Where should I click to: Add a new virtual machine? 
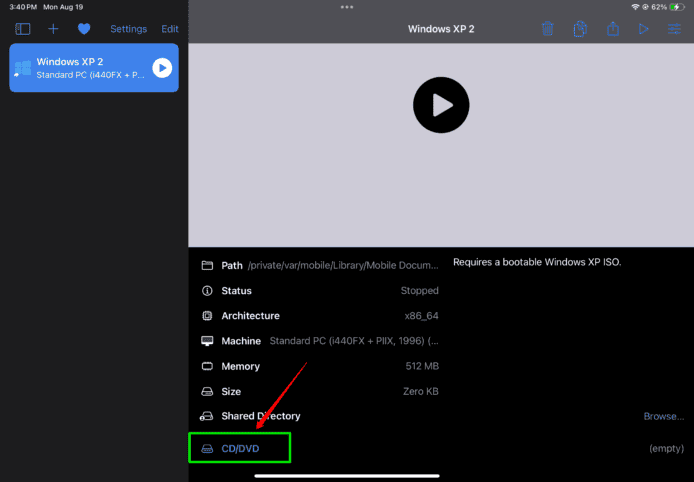tap(53, 29)
